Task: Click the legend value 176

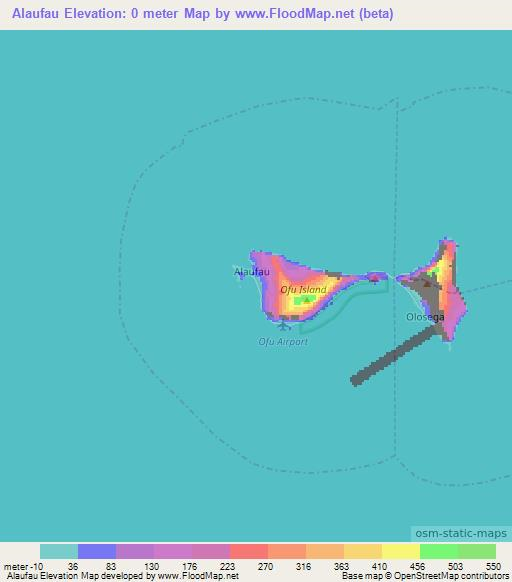Action: (189, 567)
